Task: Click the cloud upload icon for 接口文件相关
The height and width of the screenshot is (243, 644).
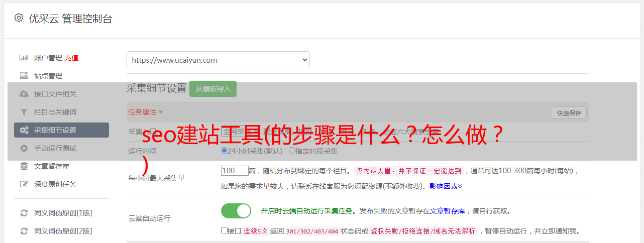Action: (24, 94)
